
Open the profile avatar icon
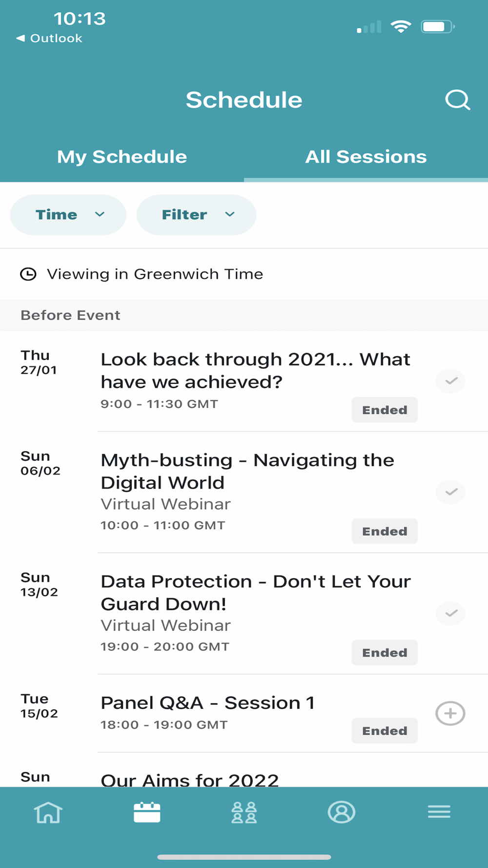342,812
